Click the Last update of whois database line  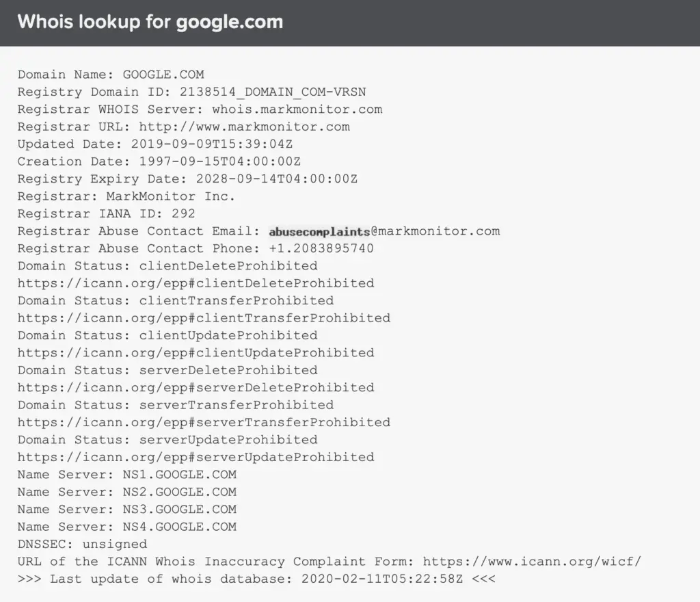click(256, 579)
